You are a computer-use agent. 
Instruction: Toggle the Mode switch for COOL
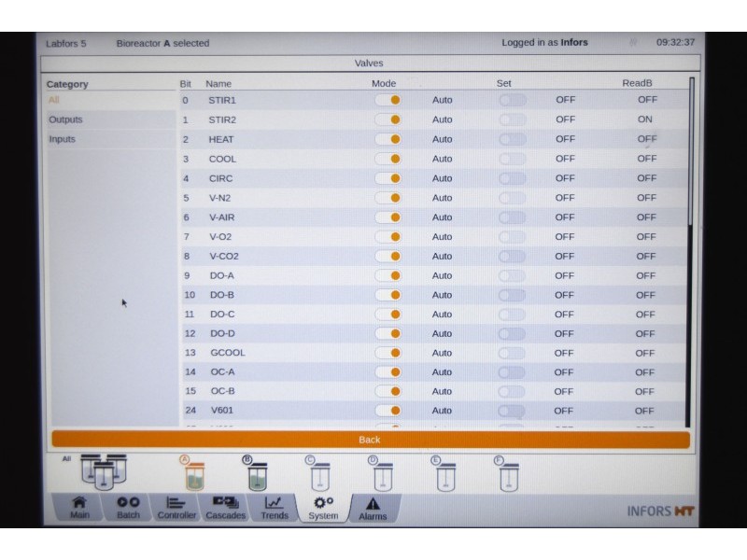[x=388, y=159]
